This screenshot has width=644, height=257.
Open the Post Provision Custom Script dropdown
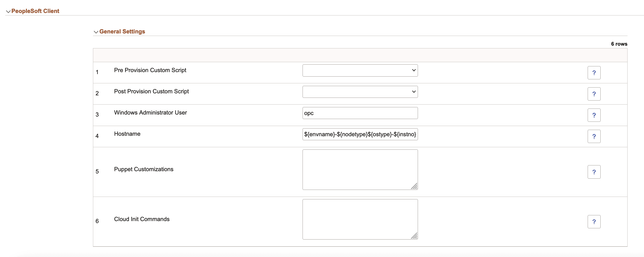360,92
